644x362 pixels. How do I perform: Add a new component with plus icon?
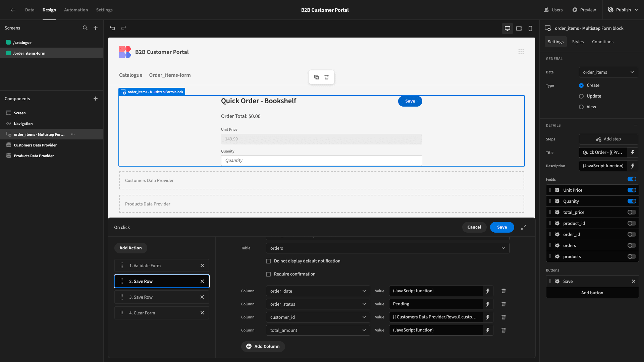(x=96, y=99)
